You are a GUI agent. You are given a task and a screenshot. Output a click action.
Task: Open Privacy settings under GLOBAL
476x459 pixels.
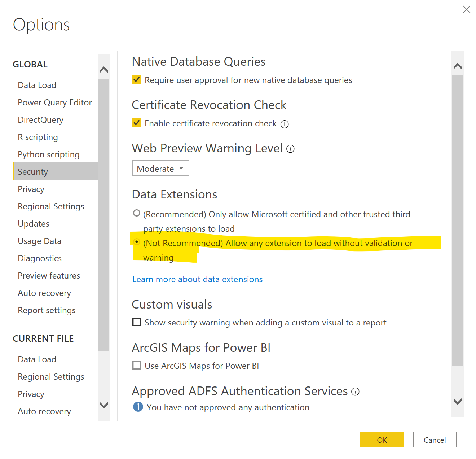[31, 189]
